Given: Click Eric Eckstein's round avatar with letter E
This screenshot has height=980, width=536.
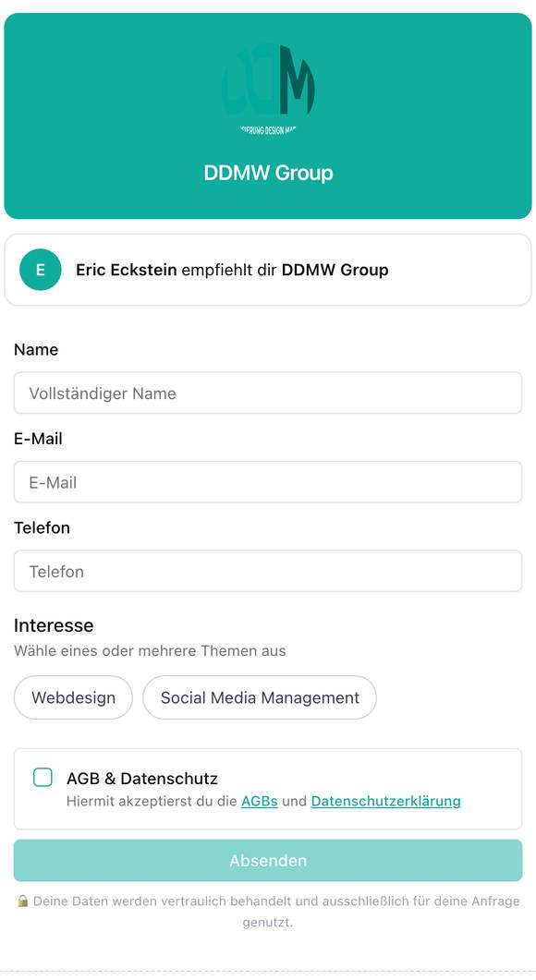Looking at the screenshot, I should tap(40, 270).
